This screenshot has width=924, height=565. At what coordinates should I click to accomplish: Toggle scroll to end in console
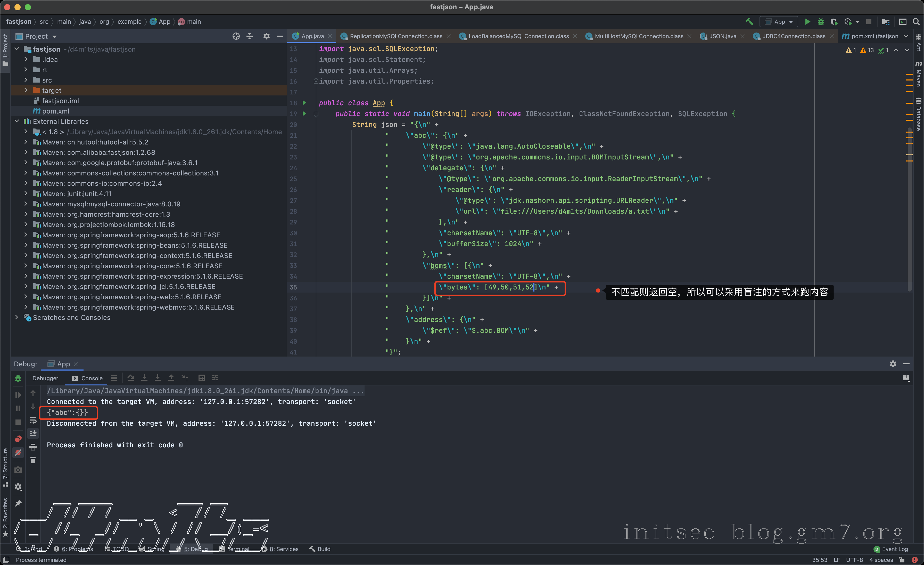[33, 433]
